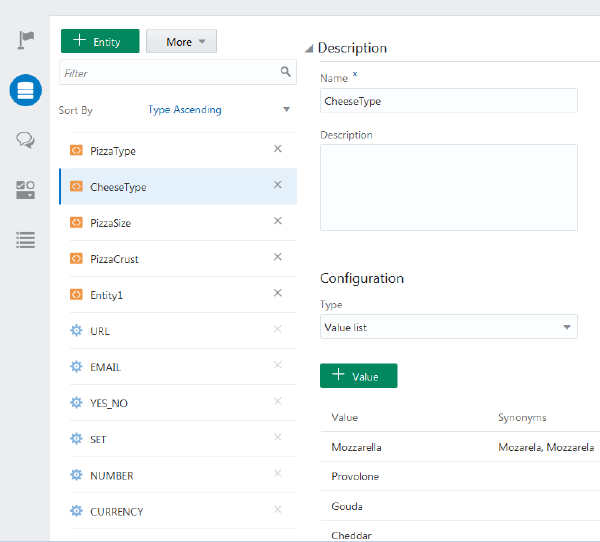Click the gear icon beside CURRENCY

(x=76, y=511)
